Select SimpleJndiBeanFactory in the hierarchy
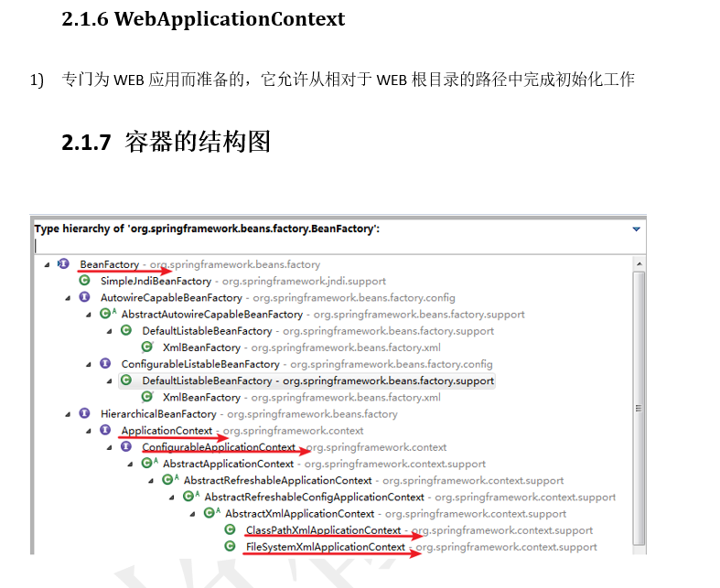Image resolution: width=720 pixels, height=588 pixels. pos(243,281)
